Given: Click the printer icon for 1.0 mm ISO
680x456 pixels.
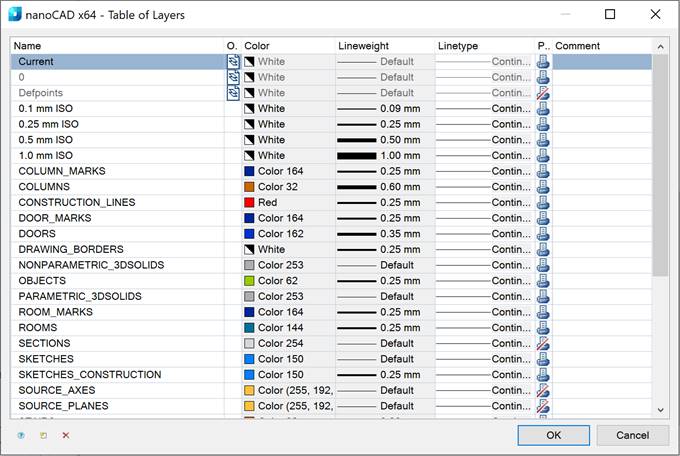Looking at the screenshot, I should [x=543, y=155].
